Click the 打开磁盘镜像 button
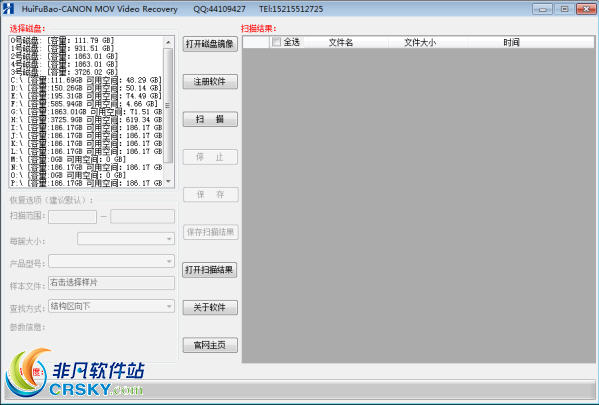Image resolution: width=599 pixels, height=405 pixels. (x=210, y=44)
